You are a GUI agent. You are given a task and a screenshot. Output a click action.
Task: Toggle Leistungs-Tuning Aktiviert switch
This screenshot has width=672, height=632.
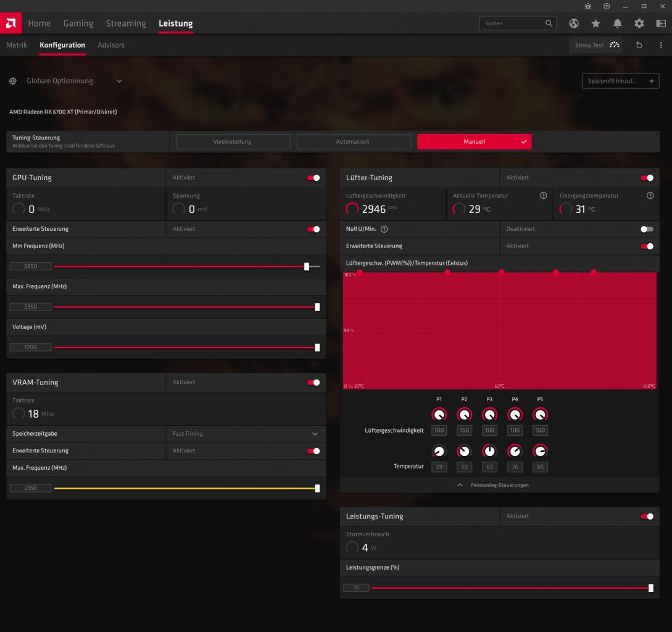(647, 517)
